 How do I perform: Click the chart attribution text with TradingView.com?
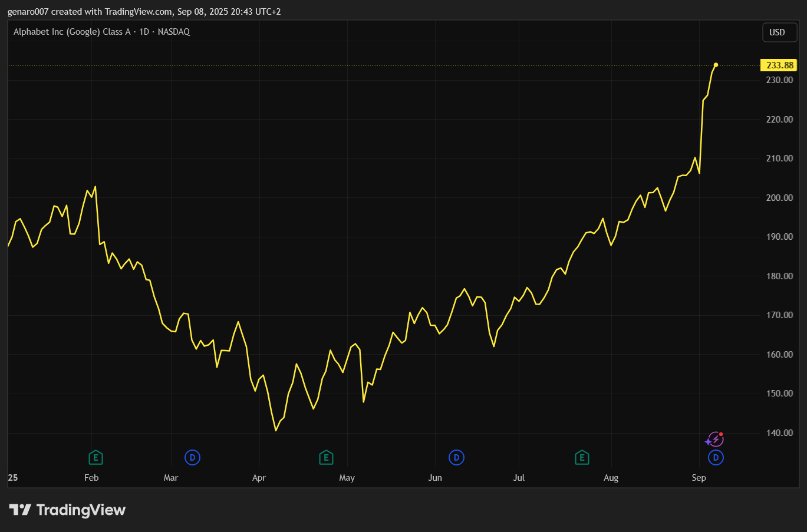tap(144, 12)
